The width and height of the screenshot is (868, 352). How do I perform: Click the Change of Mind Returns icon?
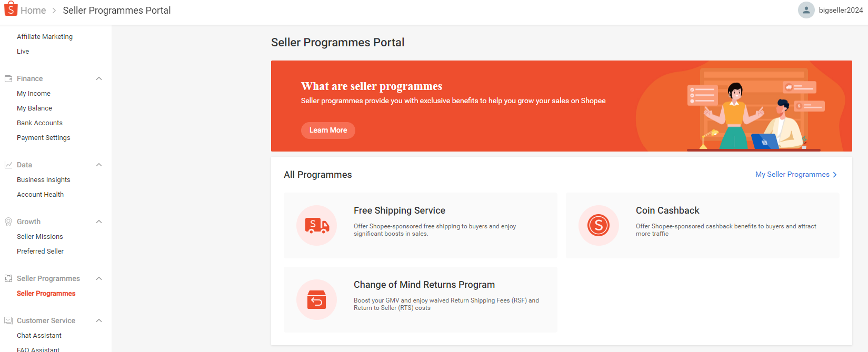[316, 299]
